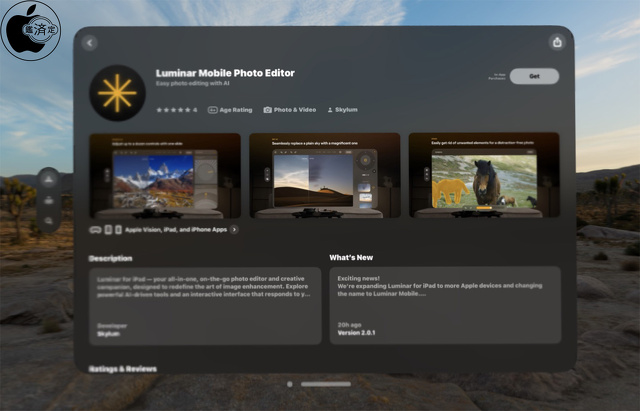Click the "What's New" heading
This screenshot has height=411, width=640.
(x=351, y=258)
